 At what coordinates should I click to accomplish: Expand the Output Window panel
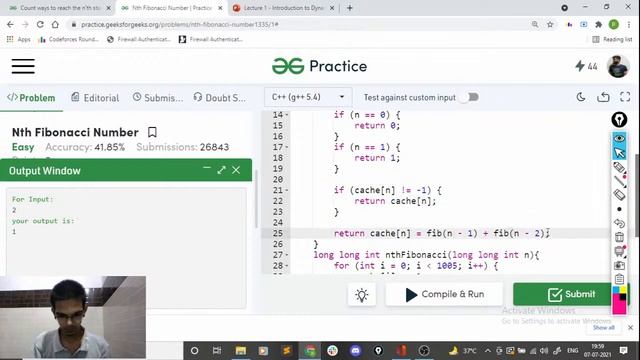221,170
